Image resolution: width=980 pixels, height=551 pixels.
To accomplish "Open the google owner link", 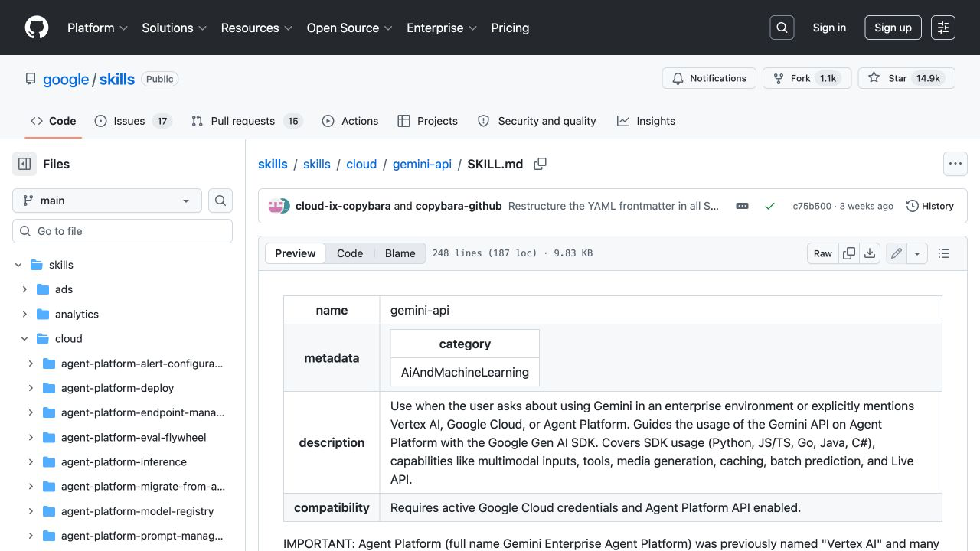I will click(66, 79).
